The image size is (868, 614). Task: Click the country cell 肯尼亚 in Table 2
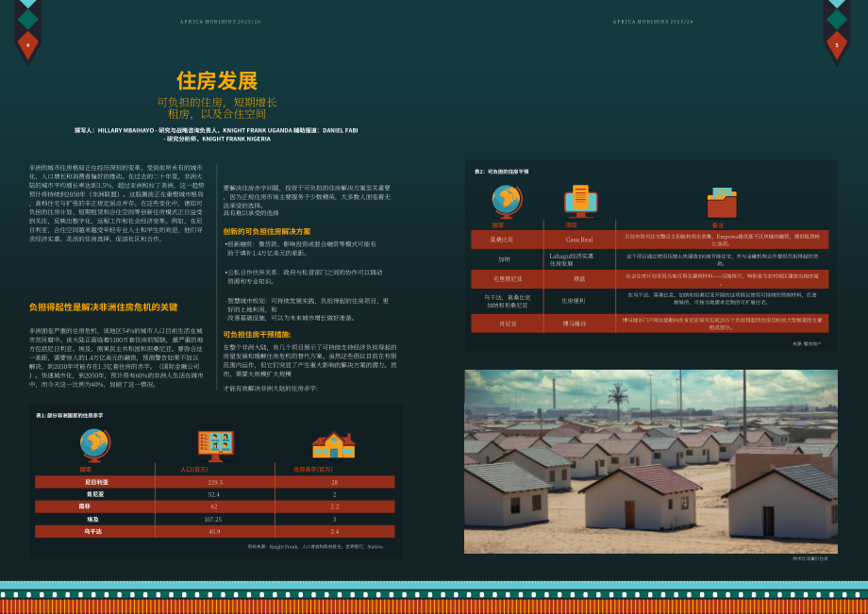pos(508,324)
